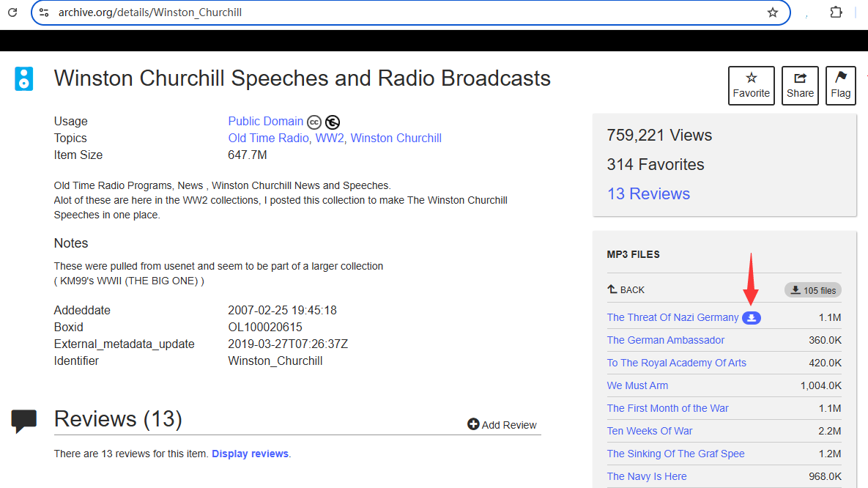Select the Identifier value Winston_Churchill

pos(275,361)
